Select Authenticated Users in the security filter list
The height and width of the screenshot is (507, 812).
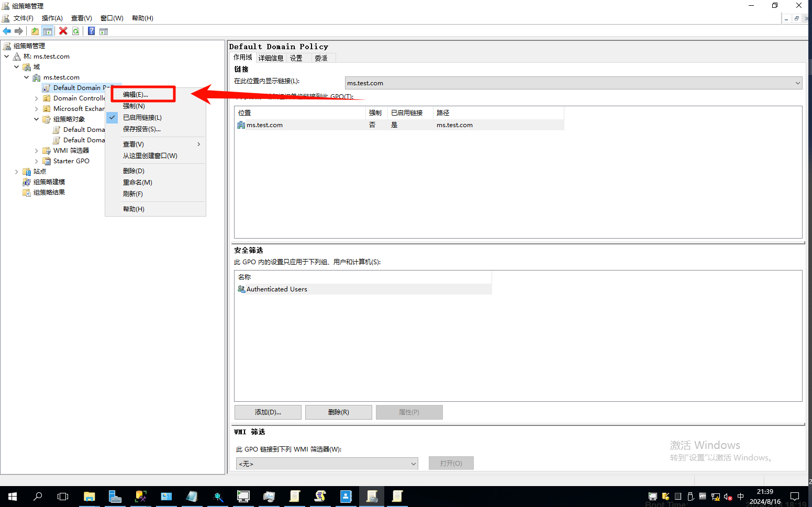point(276,289)
